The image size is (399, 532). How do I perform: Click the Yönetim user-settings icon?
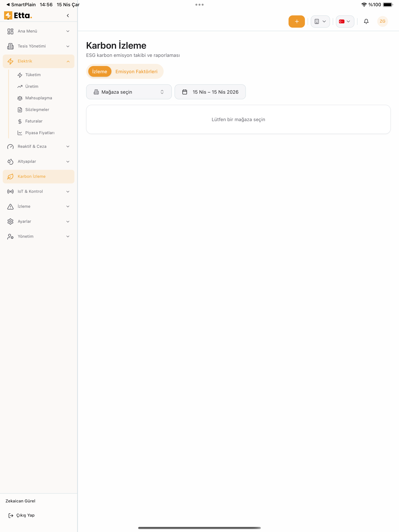pos(10,237)
